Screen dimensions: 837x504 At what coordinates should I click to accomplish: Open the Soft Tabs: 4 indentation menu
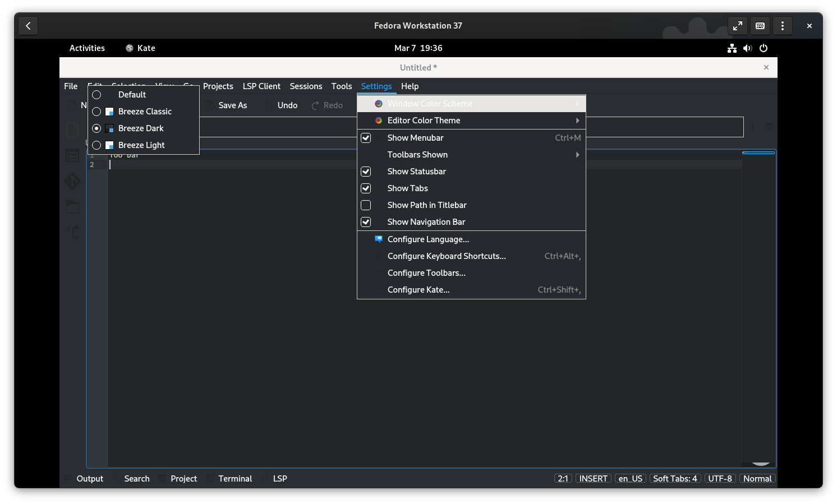[x=675, y=479]
